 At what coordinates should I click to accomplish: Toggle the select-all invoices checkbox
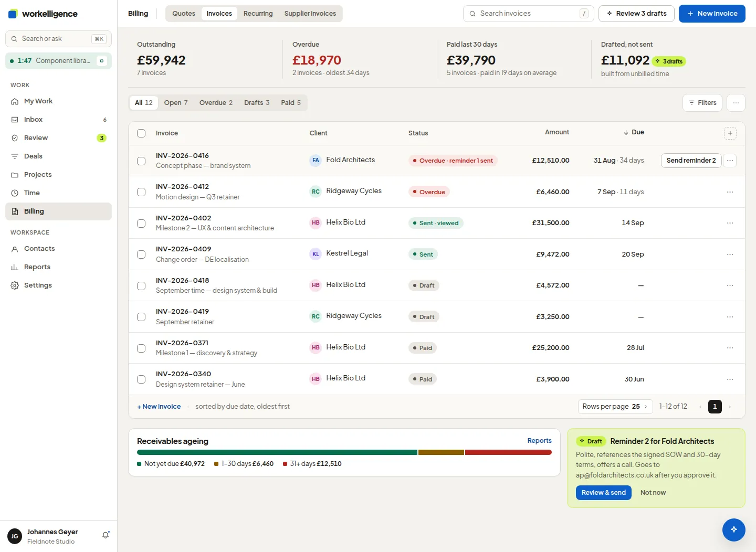pyautogui.click(x=141, y=133)
